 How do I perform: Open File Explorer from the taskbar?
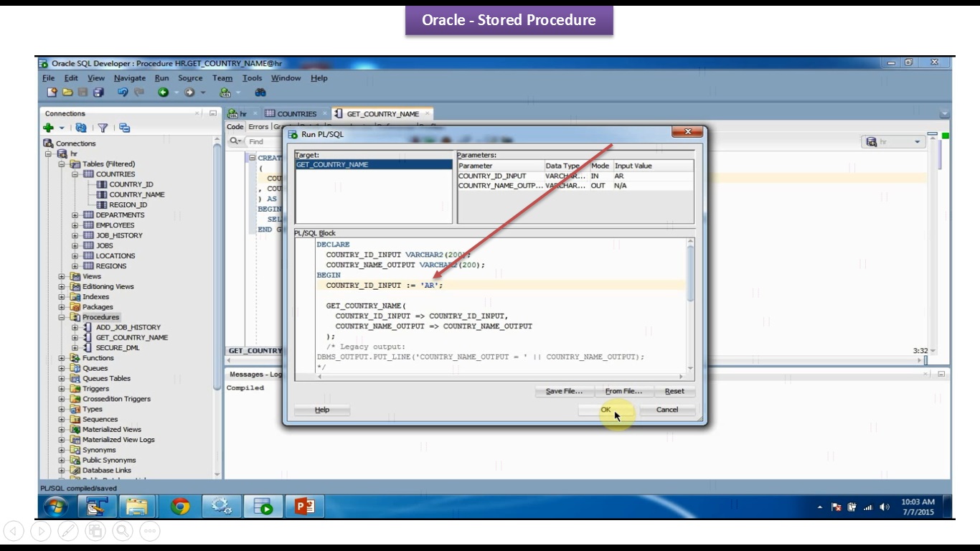[x=137, y=507]
